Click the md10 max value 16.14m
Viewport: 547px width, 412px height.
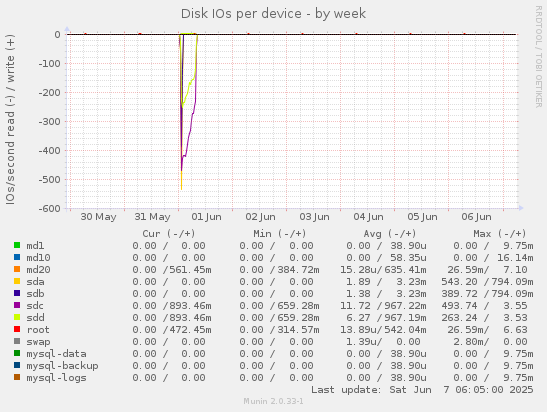point(515,258)
